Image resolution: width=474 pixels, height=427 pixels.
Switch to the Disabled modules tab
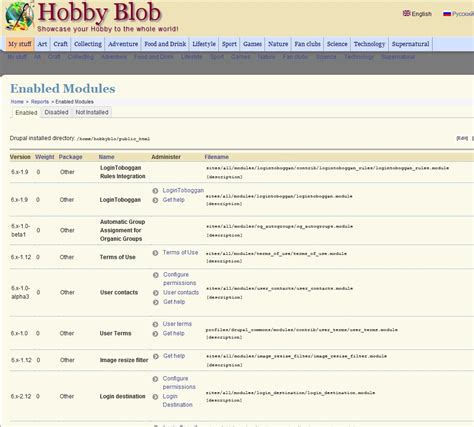click(x=56, y=112)
